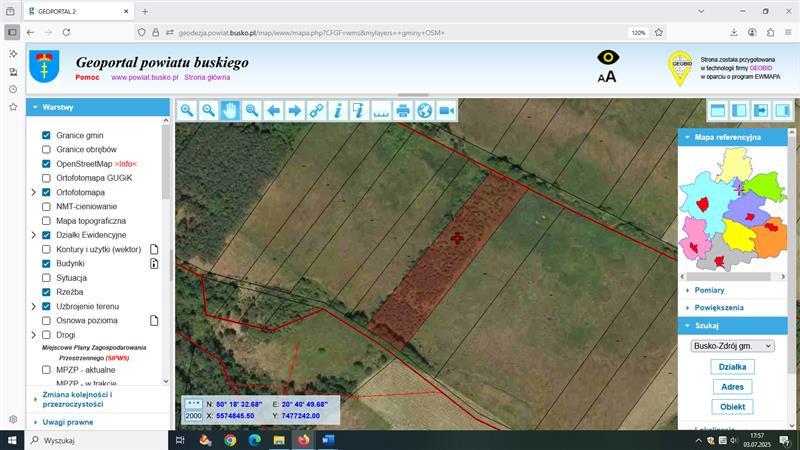Image resolution: width=800 pixels, height=450 pixels.
Task: Open the Busko-Zdrój gm. dropdown
Action: (732, 346)
